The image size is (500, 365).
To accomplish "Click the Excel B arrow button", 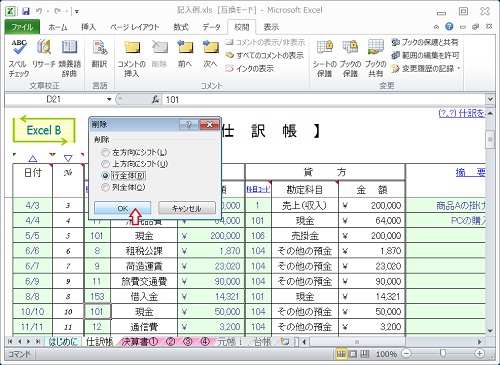I will (44, 130).
